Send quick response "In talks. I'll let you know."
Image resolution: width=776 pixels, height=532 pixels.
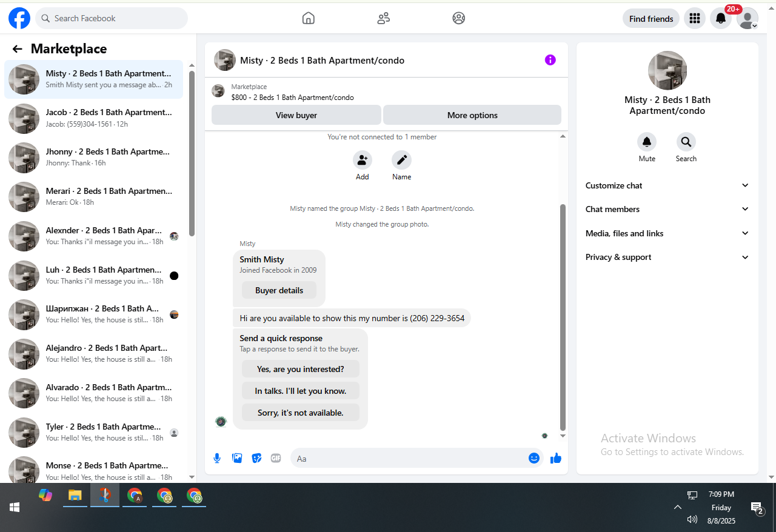[x=300, y=391]
